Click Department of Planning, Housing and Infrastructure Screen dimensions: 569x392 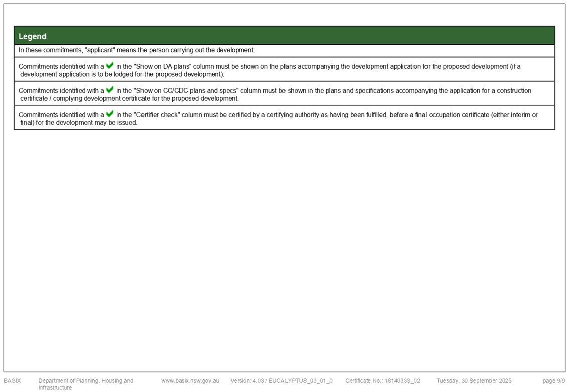[x=86, y=384]
